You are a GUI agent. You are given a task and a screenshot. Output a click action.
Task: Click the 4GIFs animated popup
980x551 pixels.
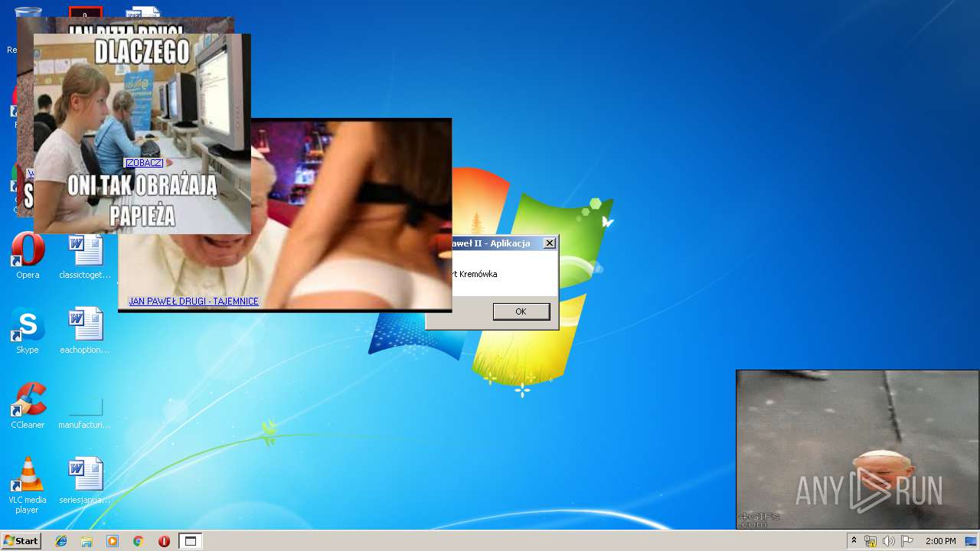[x=857, y=449]
